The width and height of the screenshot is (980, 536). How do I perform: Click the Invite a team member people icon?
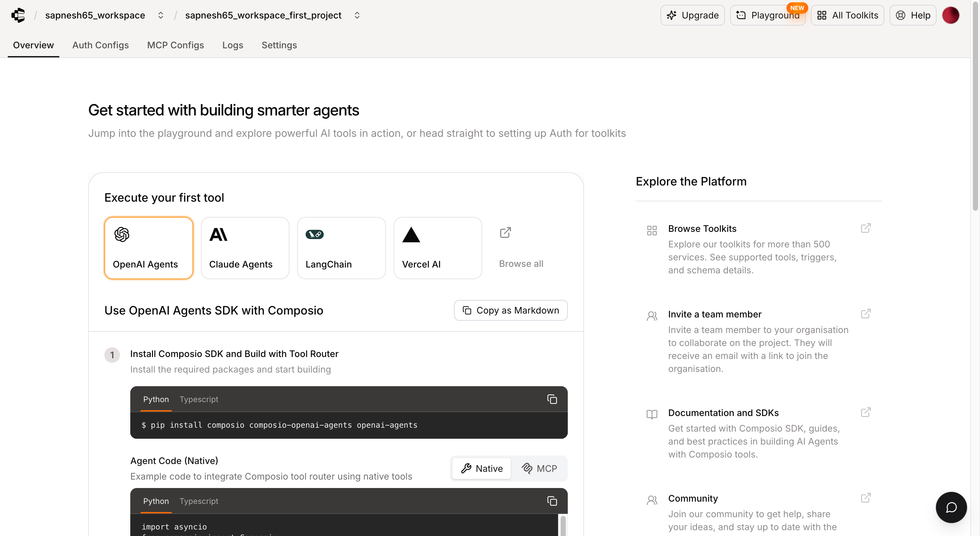click(x=652, y=316)
